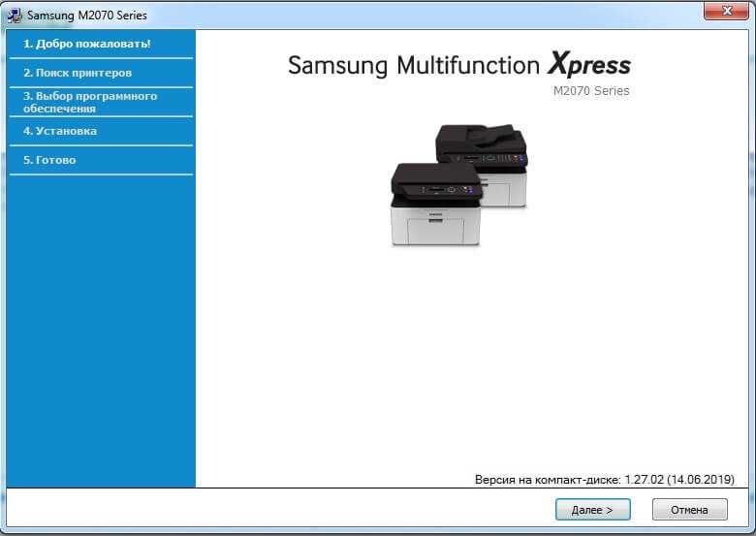Viewport: 756px width, 536px height.
Task: Click the Samsung printers product image
Action: pos(459,185)
